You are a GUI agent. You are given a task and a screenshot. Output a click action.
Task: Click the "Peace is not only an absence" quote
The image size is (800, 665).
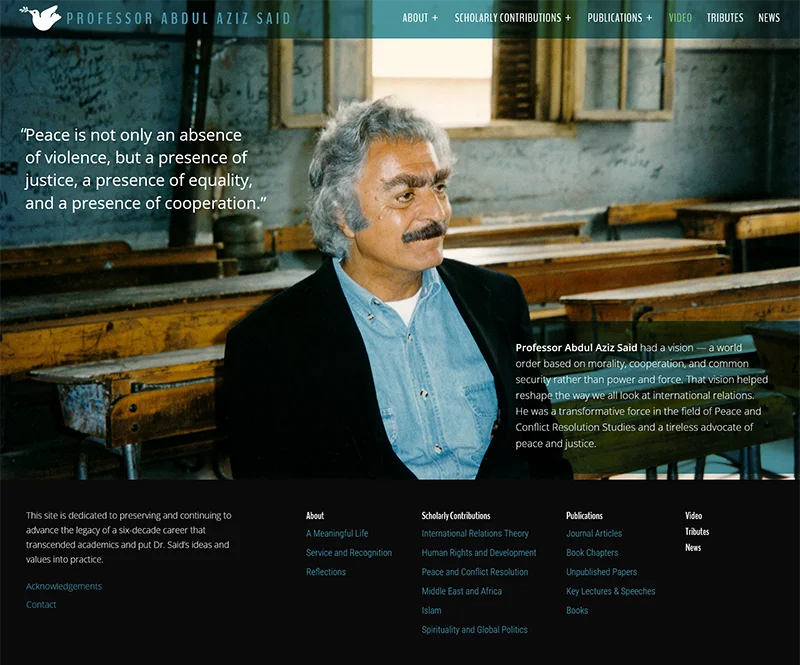point(143,169)
